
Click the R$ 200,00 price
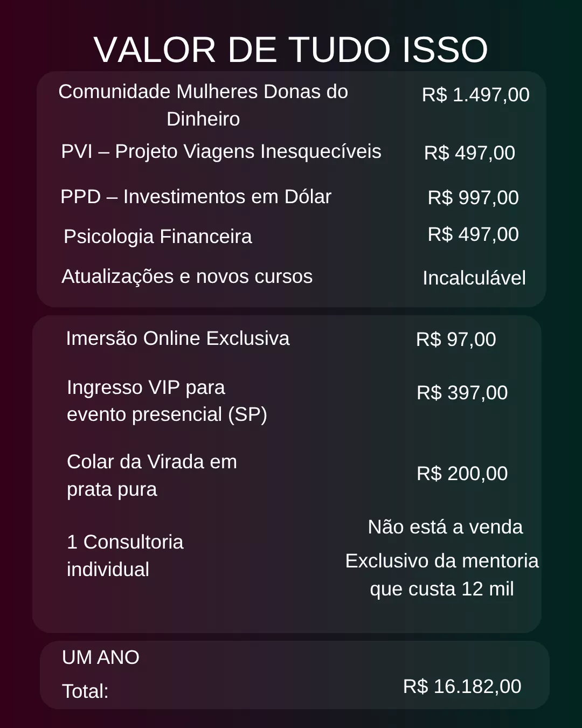click(x=462, y=474)
